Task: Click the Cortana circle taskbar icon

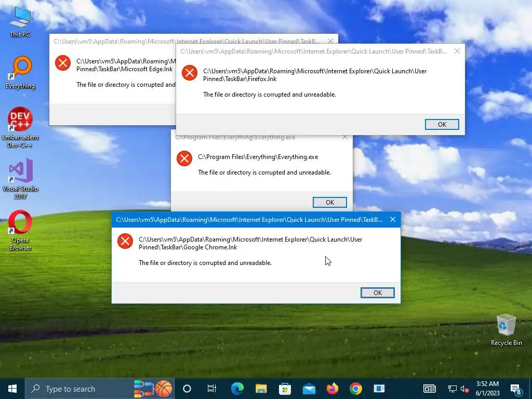Action: point(187,389)
